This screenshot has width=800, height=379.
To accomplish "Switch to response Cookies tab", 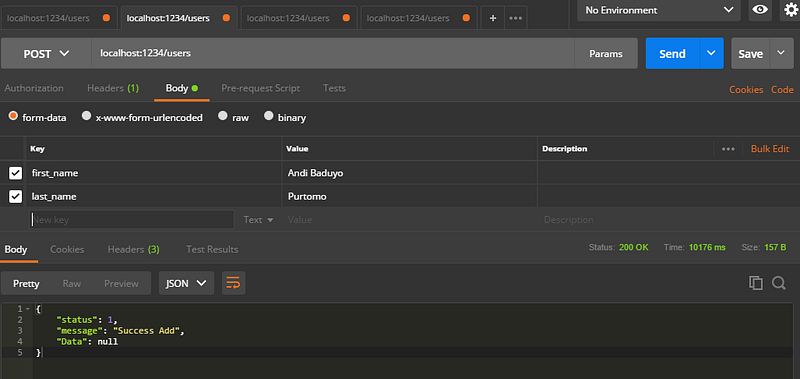I will coord(67,249).
